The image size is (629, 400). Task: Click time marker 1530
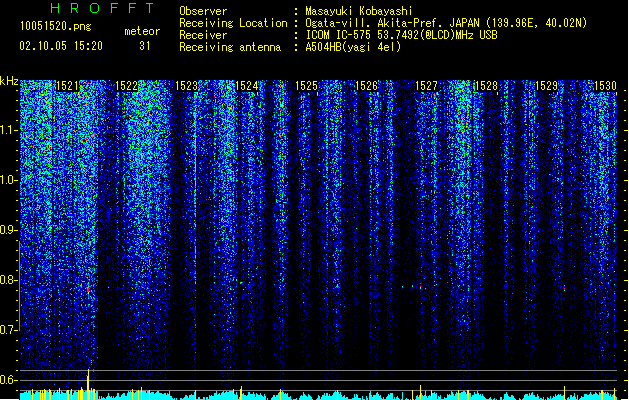point(605,86)
